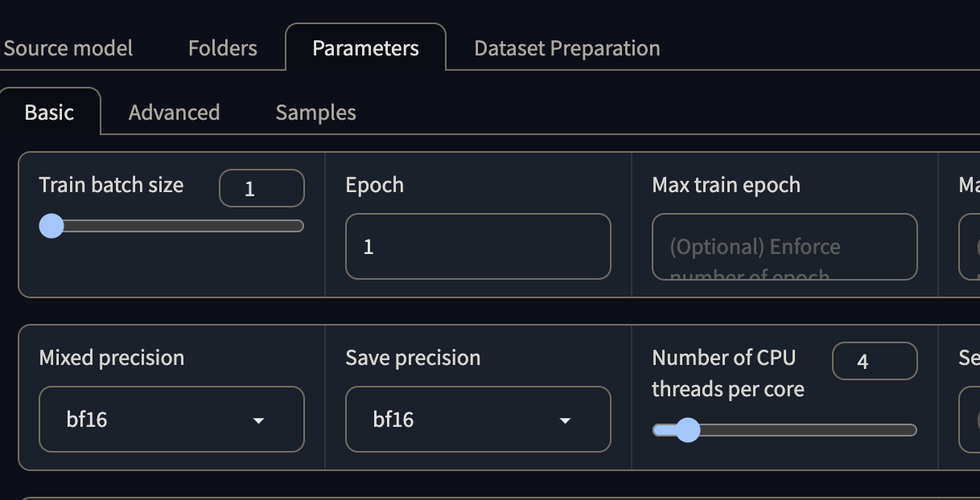Screen dimensions: 980x500
Task: Click the far right end of the CPU threads slider track
Action: point(912,430)
